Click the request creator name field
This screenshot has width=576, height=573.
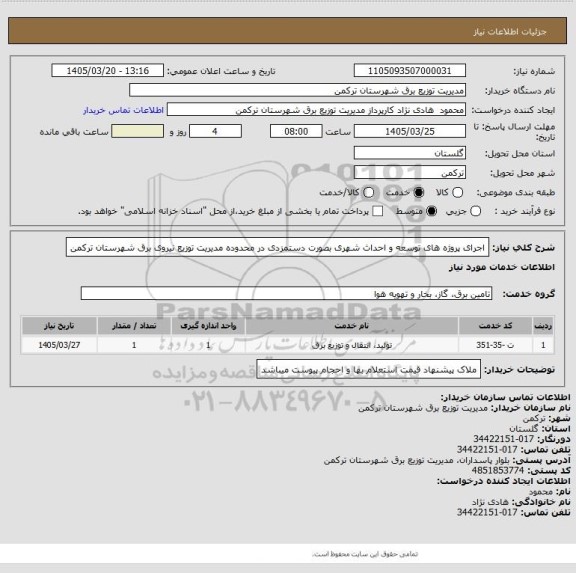[316, 110]
